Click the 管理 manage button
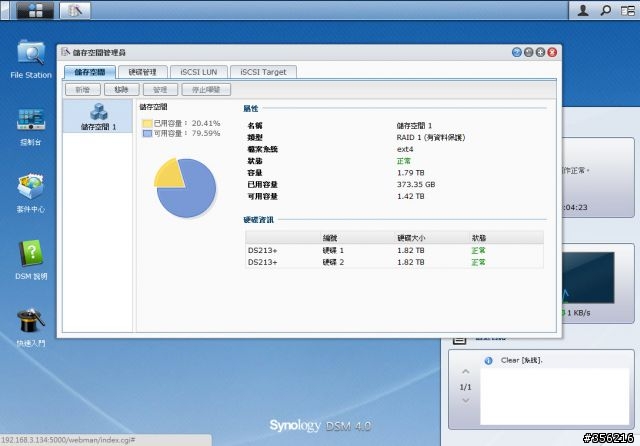This screenshot has height=446, width=640. pos(160,89)
